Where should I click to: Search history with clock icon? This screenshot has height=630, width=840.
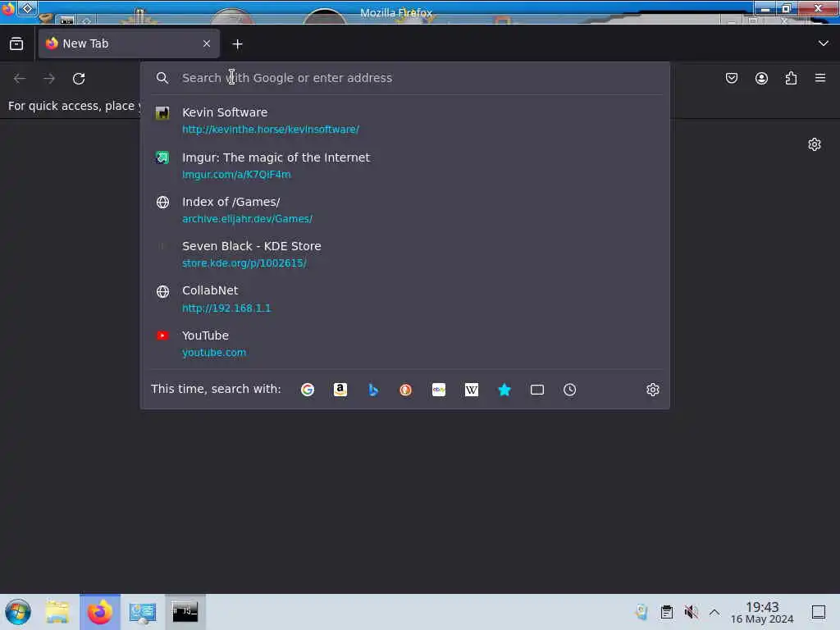tap(569, 390)
